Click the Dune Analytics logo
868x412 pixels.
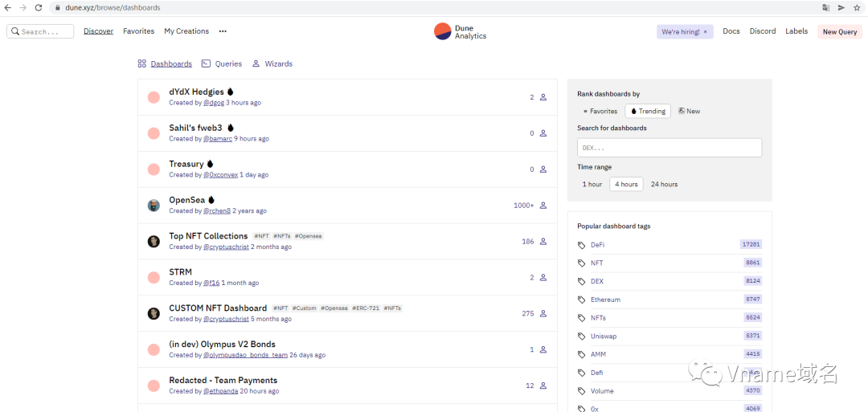pos(461,31)
